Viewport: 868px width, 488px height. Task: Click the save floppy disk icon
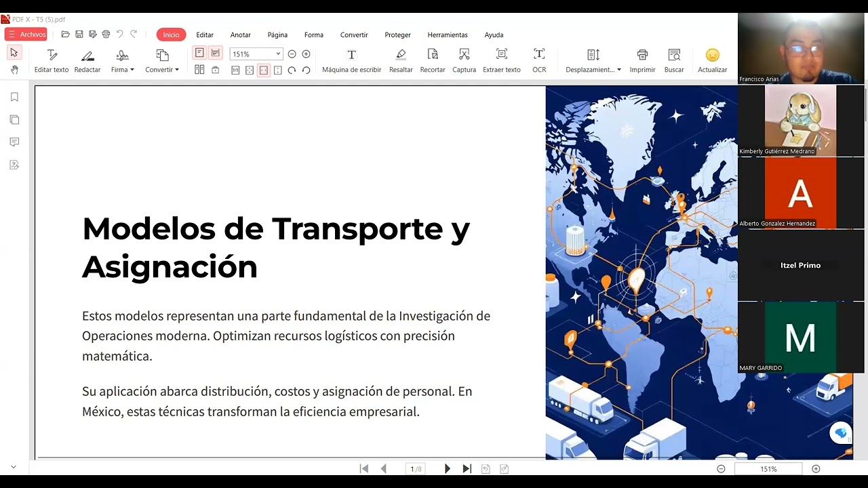pyautogui.click(x=79, y=35)
